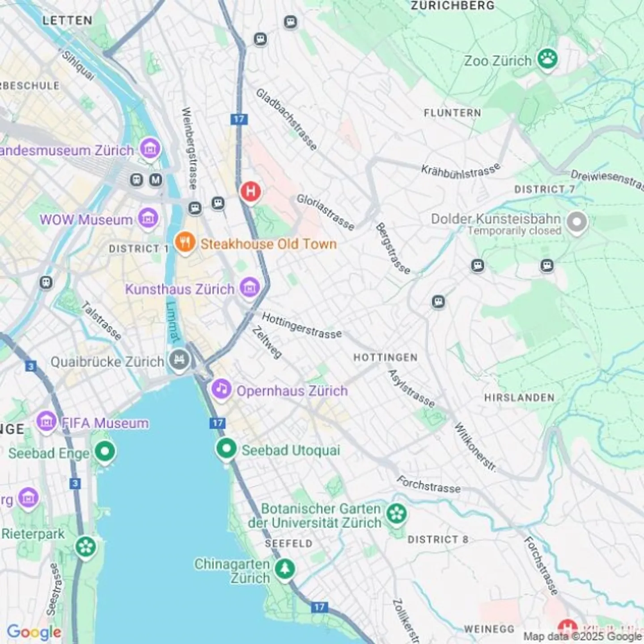Viewport: 644px width, 644px height.
Task: Select Quaibrücke Zürich bridge icon
Action: [179, 360]
